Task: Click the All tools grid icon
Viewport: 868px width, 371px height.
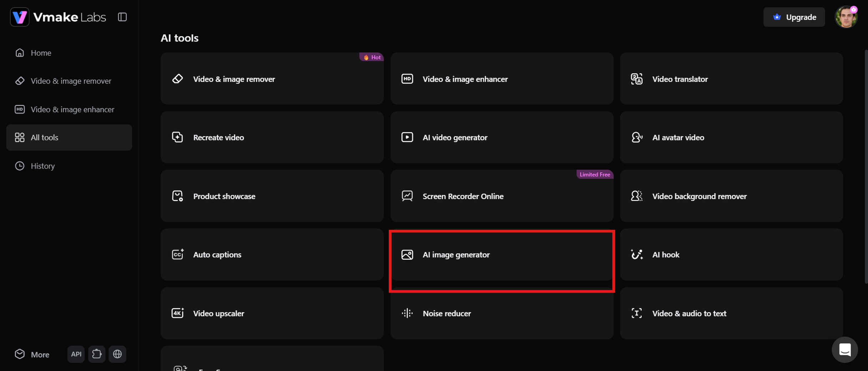Action: (20, 137)
